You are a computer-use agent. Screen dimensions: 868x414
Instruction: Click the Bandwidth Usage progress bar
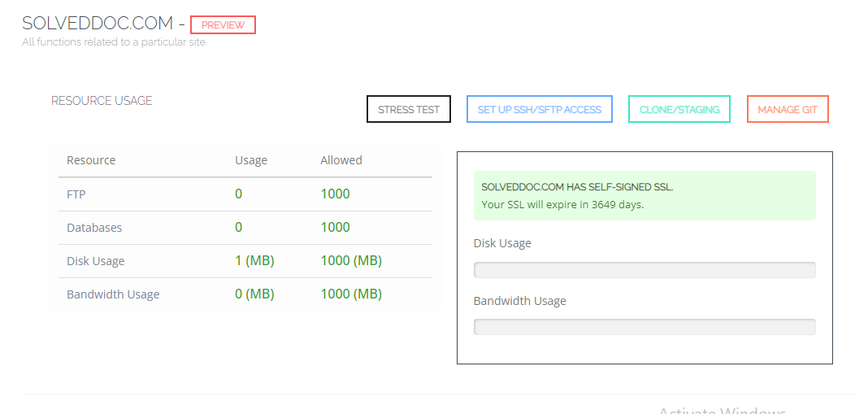click(x=644, y=327)
